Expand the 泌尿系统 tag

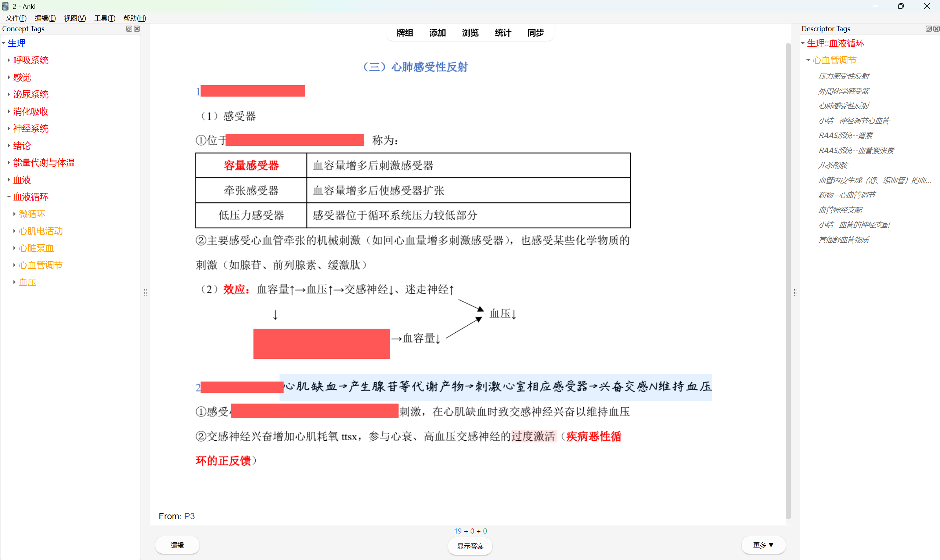[x=9, y=94]
